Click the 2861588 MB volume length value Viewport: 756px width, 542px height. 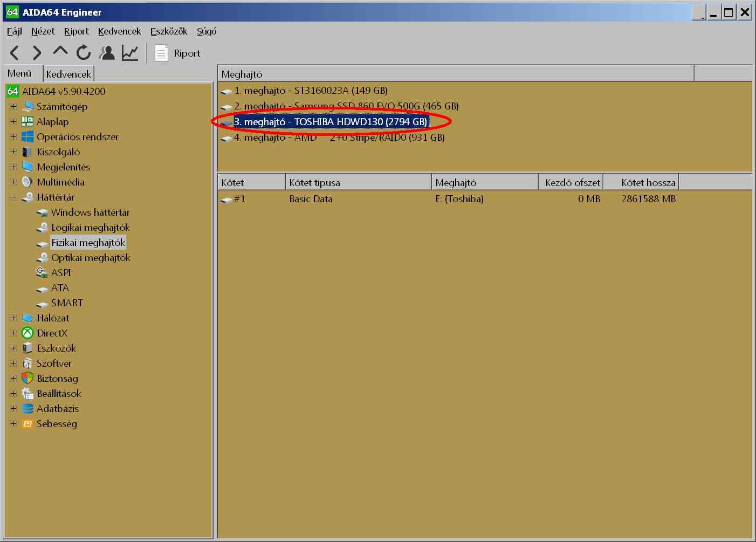pos(648,199)
